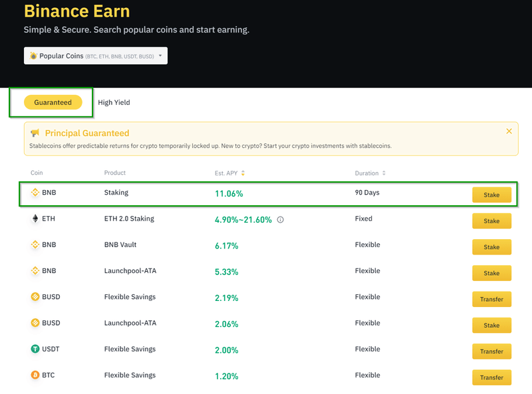Select the Guaranteed tab

point(53,102)
